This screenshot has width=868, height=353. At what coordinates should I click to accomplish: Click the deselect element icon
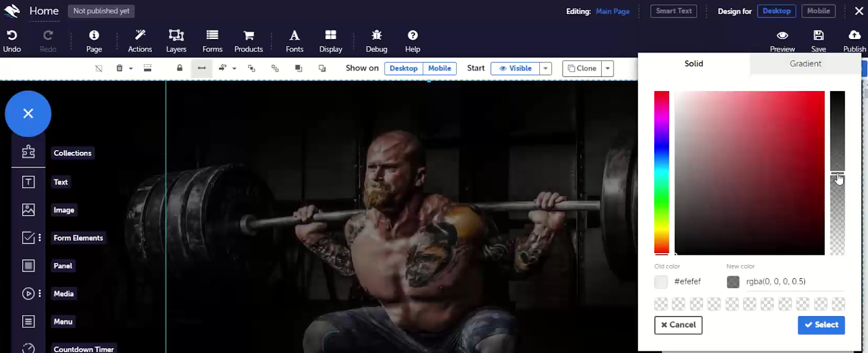click(99, 68)
